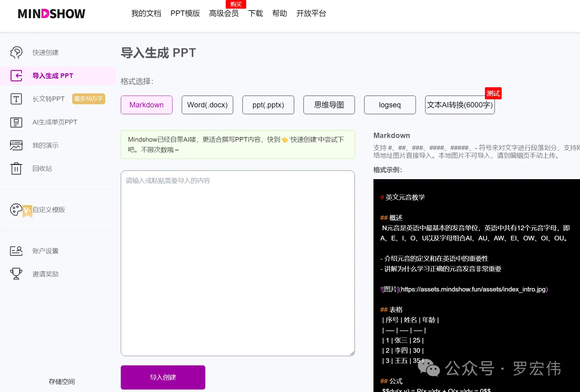Image resolution: width=580 pixels, height=392 pixels.
Task: Click the AI single-page PPT icon
Action: (x=16, y=122)
